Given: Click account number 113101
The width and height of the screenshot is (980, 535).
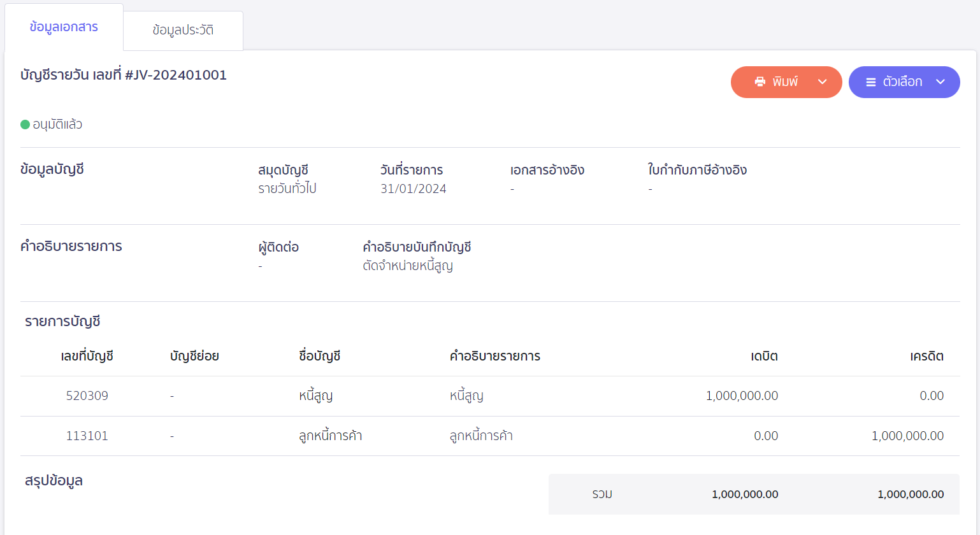Looking at the screenshot, I should tap(87, 436).
